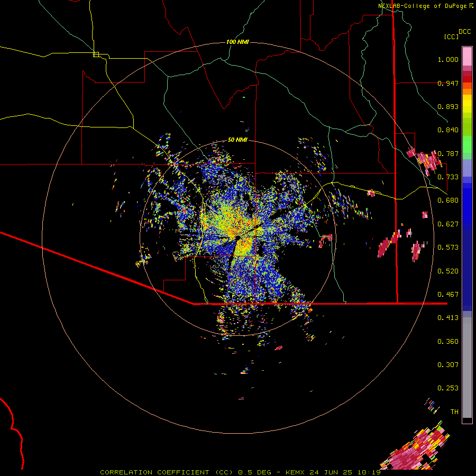Click the 0.307 scale value
Screen dimensions: 476x476
click(448, 365)
